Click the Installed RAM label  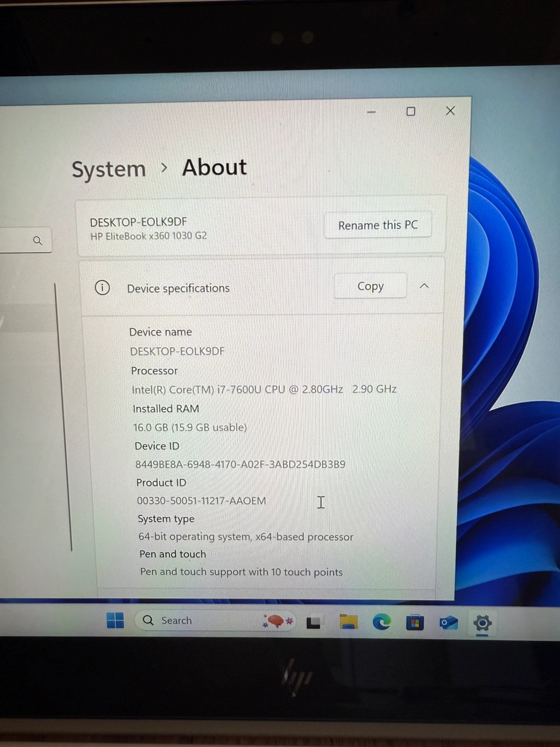point(166,409)
